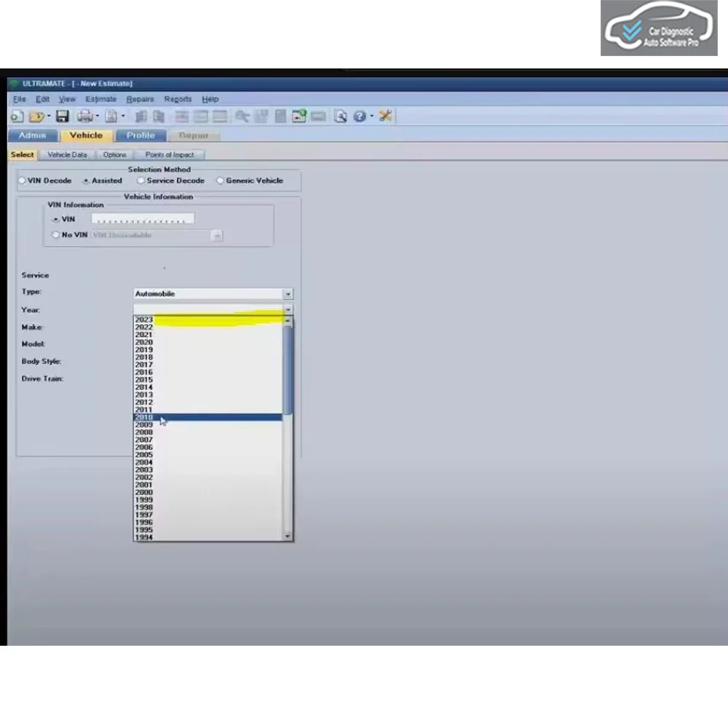The height and width of the screenshot is (728, 728).
Task: Select the Generic Vehicle radio button
Action: pyautogui.click(x=220, y=181)
